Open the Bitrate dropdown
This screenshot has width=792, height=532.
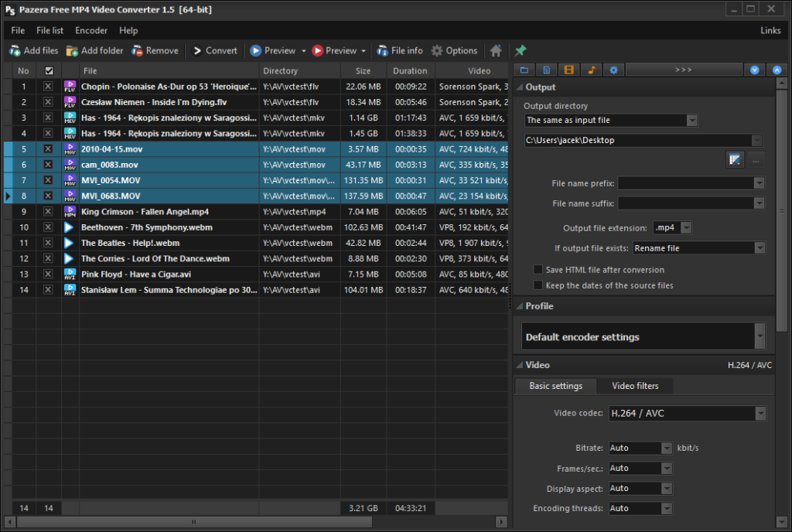tap(667, 448)
